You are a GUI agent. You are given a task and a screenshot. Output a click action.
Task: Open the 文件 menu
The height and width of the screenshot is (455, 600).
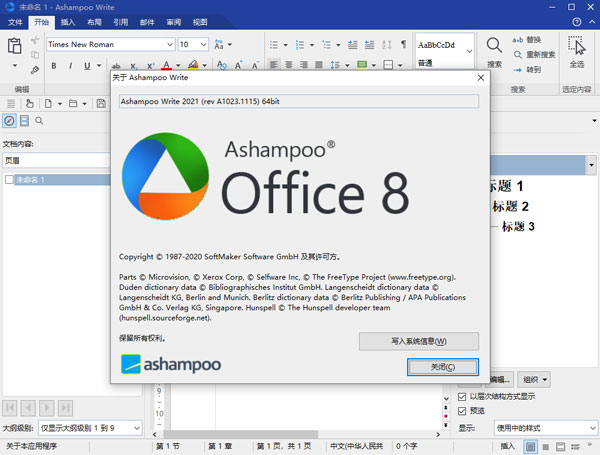click(x=15, y=21)
